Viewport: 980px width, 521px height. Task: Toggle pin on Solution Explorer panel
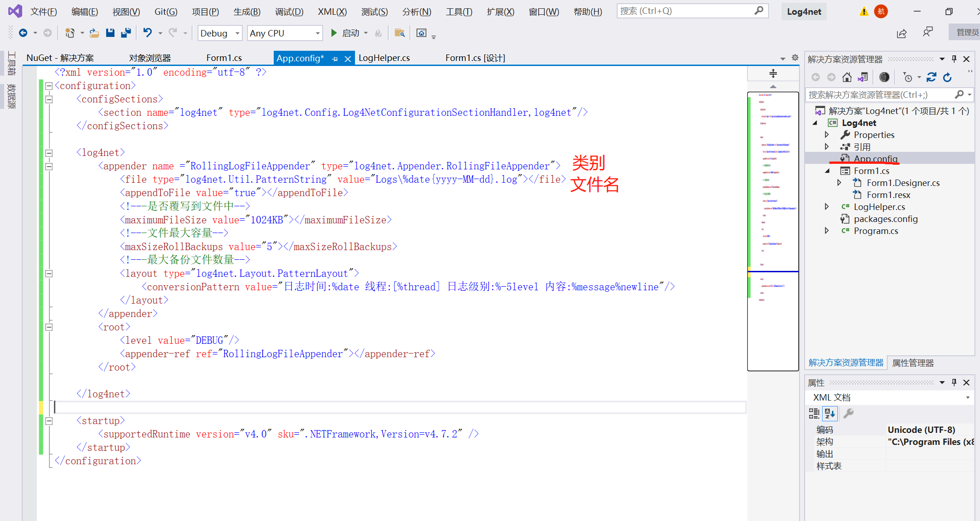tap(954, 59)
